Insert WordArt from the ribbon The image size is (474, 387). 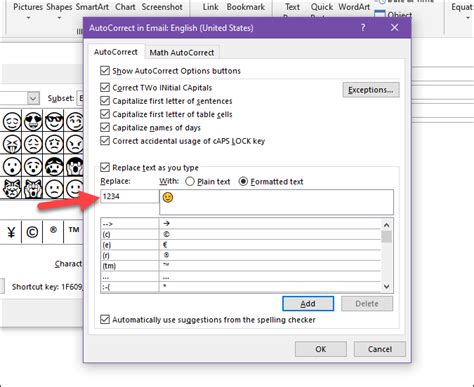click(354, 7)
